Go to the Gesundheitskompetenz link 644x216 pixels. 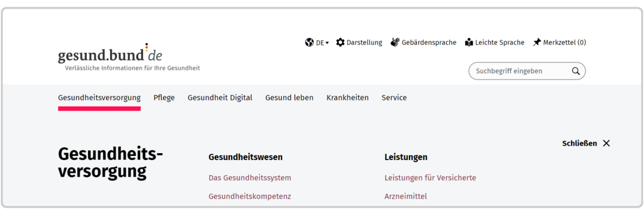(x=250, y=196)
